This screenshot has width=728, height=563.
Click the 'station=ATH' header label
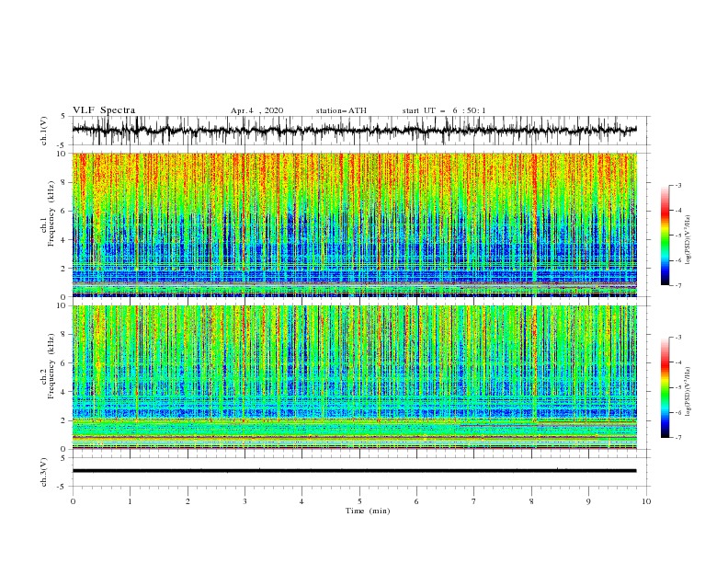pos(341,110)
